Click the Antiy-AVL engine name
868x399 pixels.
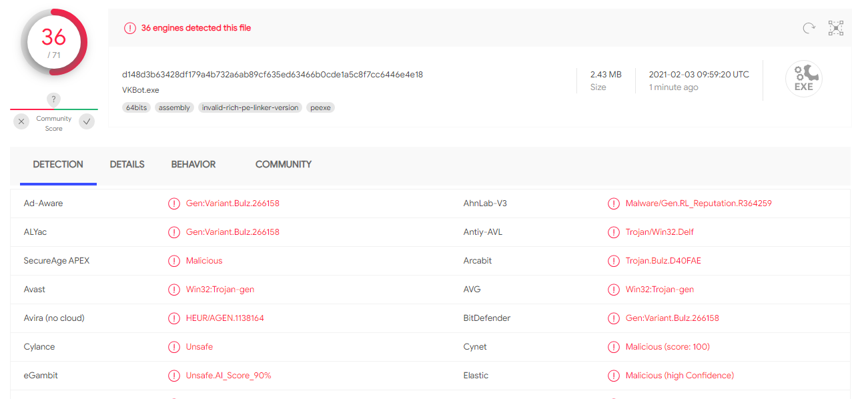click(x=483, y=232)
